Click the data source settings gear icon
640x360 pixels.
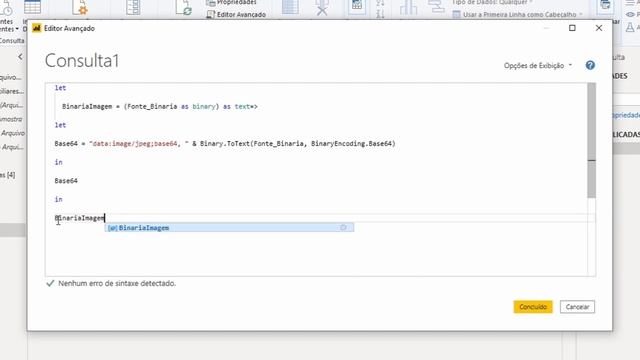click(80, 7)
